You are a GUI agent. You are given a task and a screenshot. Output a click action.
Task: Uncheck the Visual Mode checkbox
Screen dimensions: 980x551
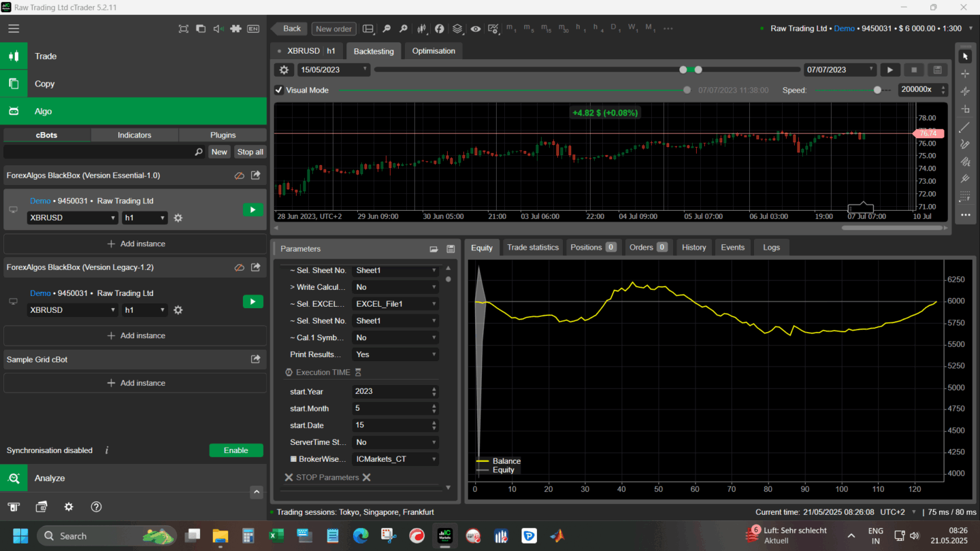279,90
